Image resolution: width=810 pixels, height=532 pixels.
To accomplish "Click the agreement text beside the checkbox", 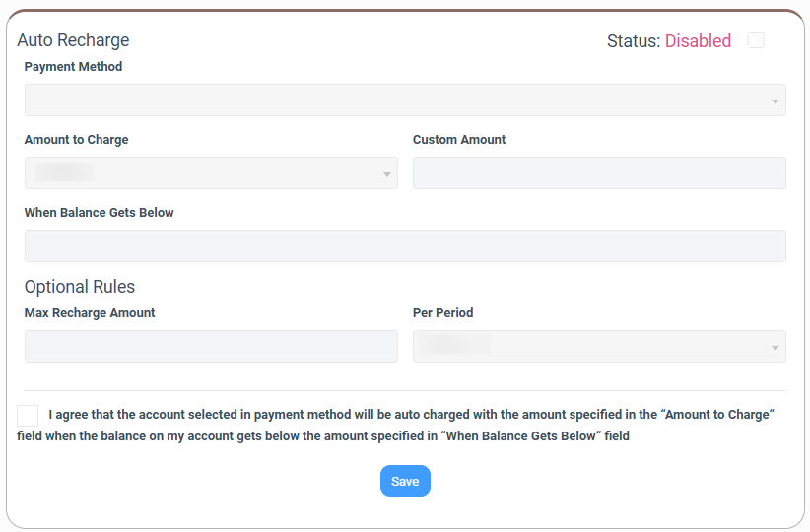I will (395, 425).
